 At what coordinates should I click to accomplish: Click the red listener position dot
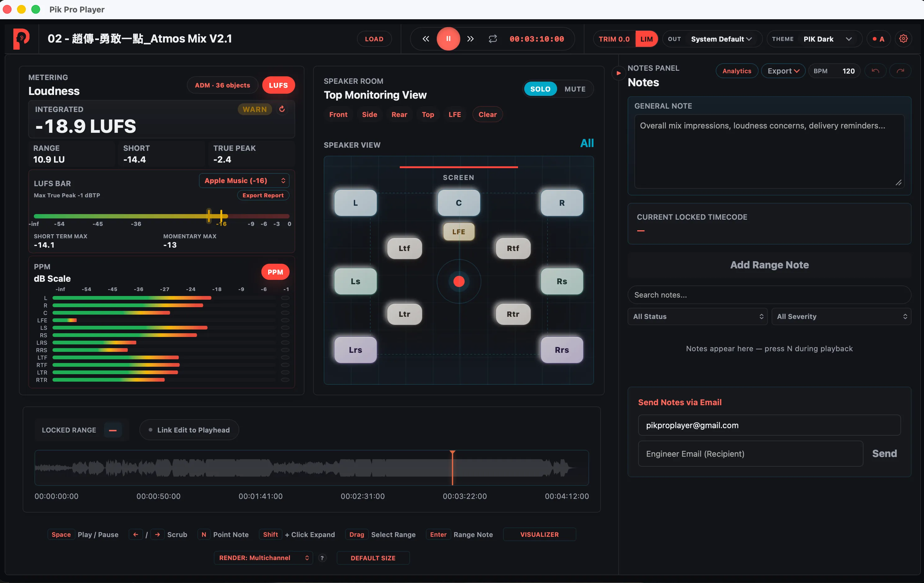click(459, 281)
